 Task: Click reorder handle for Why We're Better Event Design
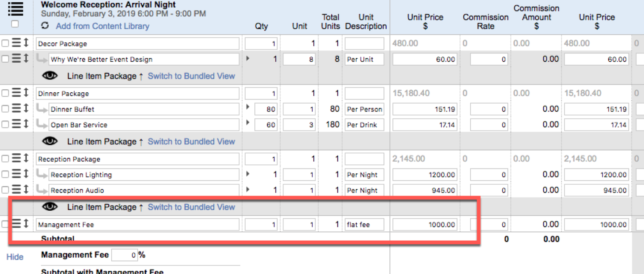[x=16, y=58]
